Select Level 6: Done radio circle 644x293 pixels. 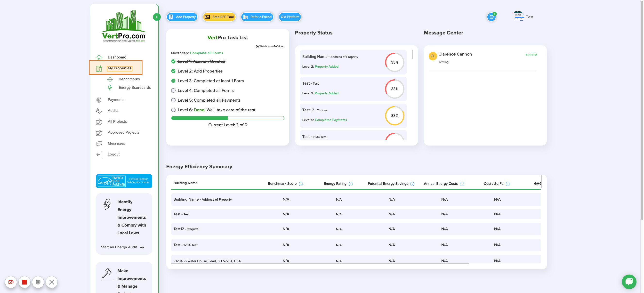(173, 110)
